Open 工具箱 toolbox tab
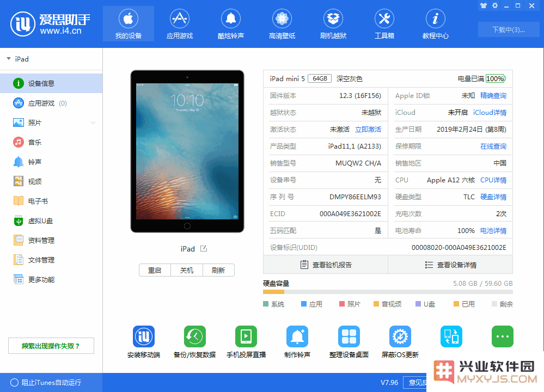This screenshot has width=544, height=392. click(x=384, y=23)
